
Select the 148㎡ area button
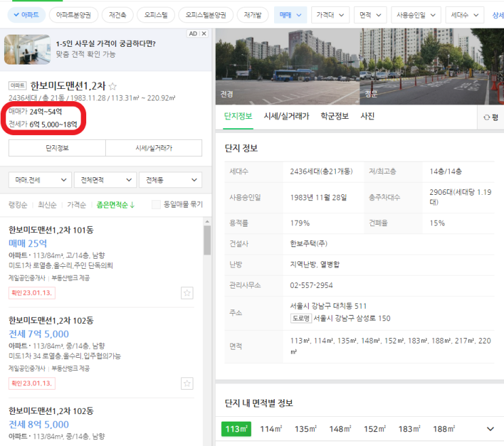click(x=340, y=429)
